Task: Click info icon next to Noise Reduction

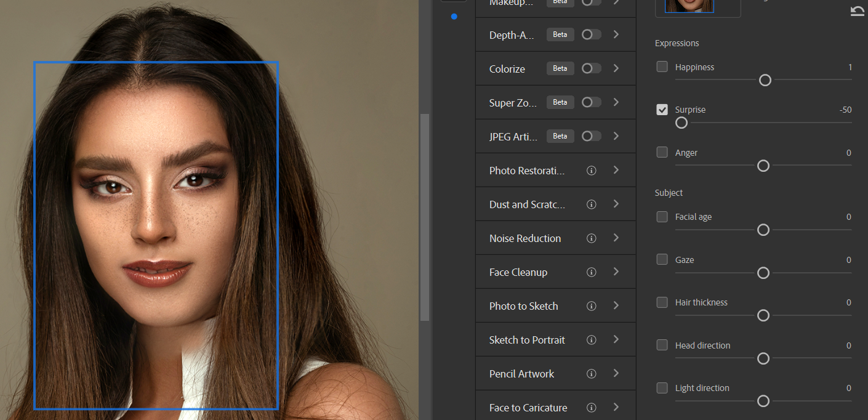Action: pyautogui.click(x=592, y=238)
